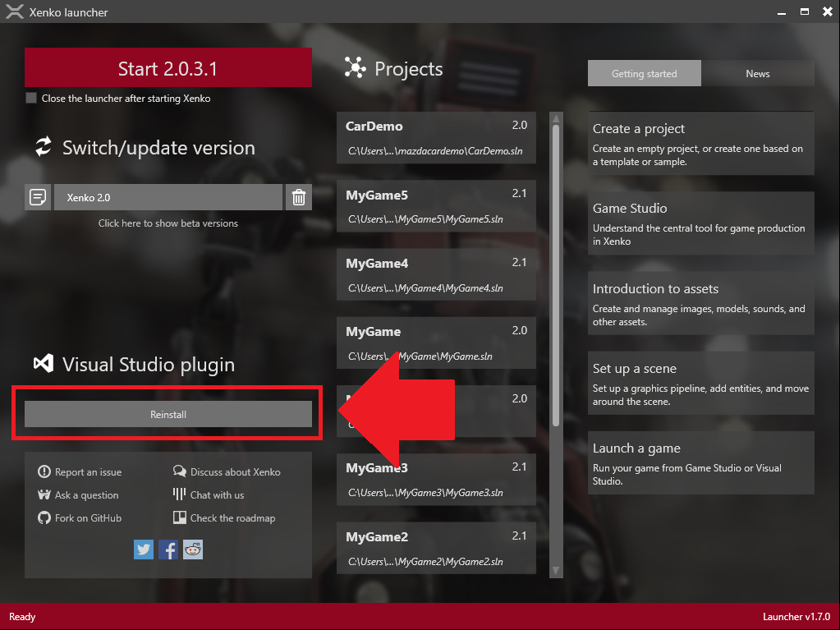Open the Check the roadmap link
840x630 pixels.
[231, 517]
